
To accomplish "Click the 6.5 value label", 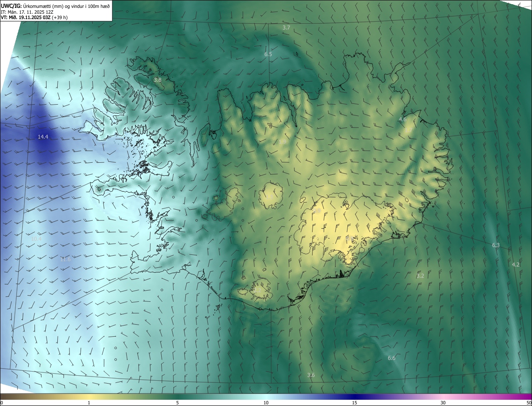I will 268,54.
